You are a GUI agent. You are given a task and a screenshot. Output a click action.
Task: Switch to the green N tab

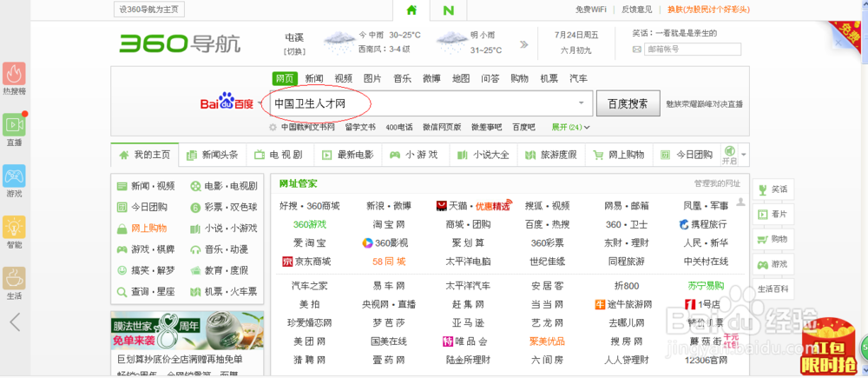point(449,10)
